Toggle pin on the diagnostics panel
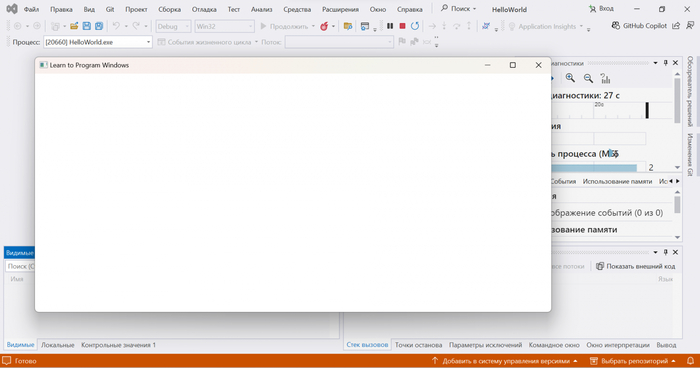This screenshot has height=368, width=700. (x=666, y=63)
